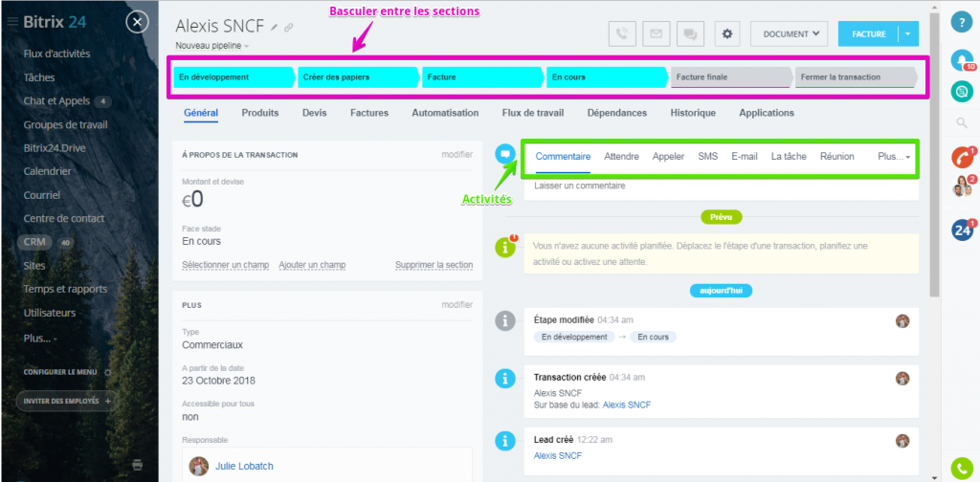Click the green info icon for planned activities
Image resolution: width=980 pixels, height=482 pixels.
coord(505,248)
